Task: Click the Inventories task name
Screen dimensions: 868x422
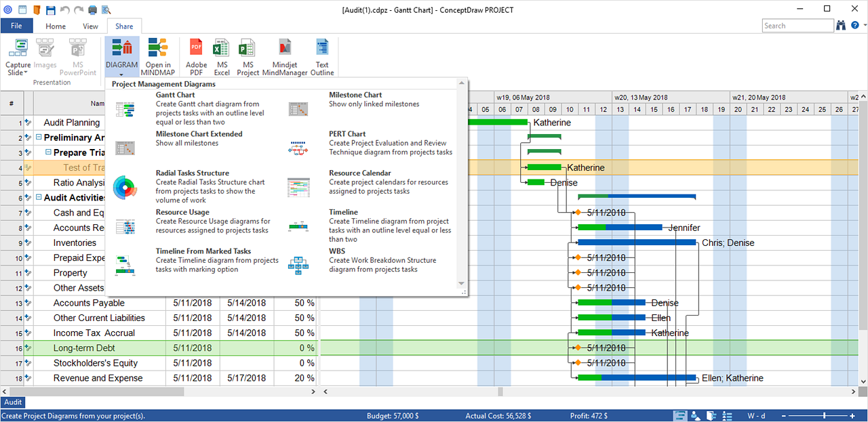Action: point(75,242)
